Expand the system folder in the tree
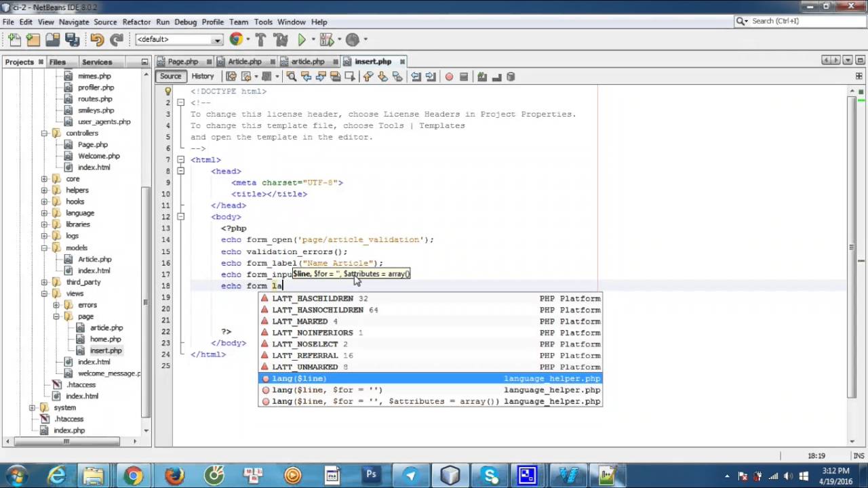868x488 pixels. tap(32, 407)
